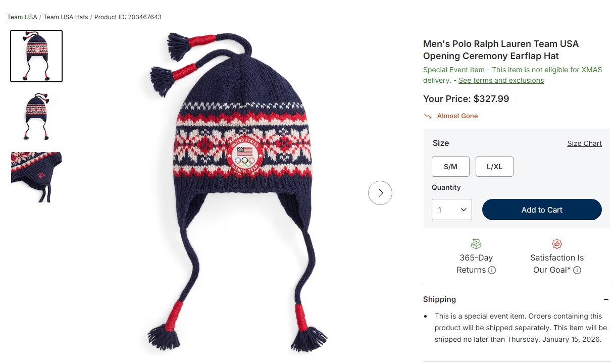The height and width of the screenshot is (364, 615).
Task: Open info icon beside 365-Day Returns
Action: coord(492,270)
